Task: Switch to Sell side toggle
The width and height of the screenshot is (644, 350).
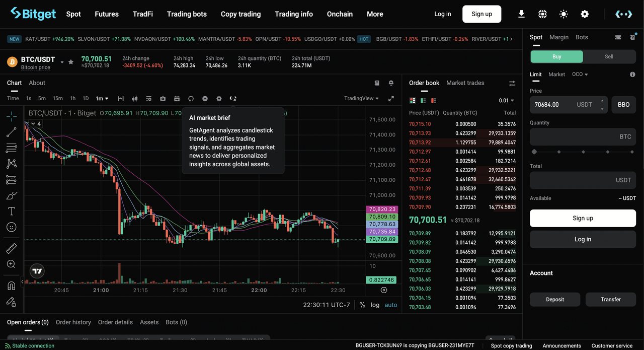Action: 609,56
